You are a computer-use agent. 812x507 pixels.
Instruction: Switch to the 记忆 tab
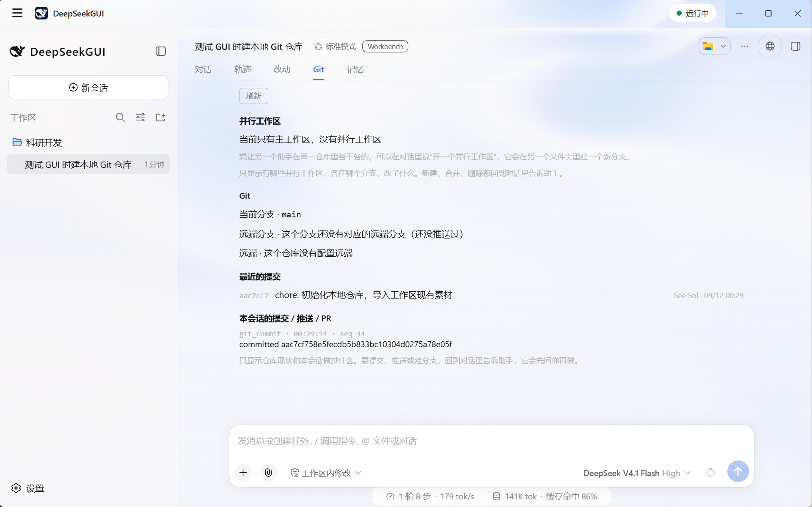[x=355, y=69]
